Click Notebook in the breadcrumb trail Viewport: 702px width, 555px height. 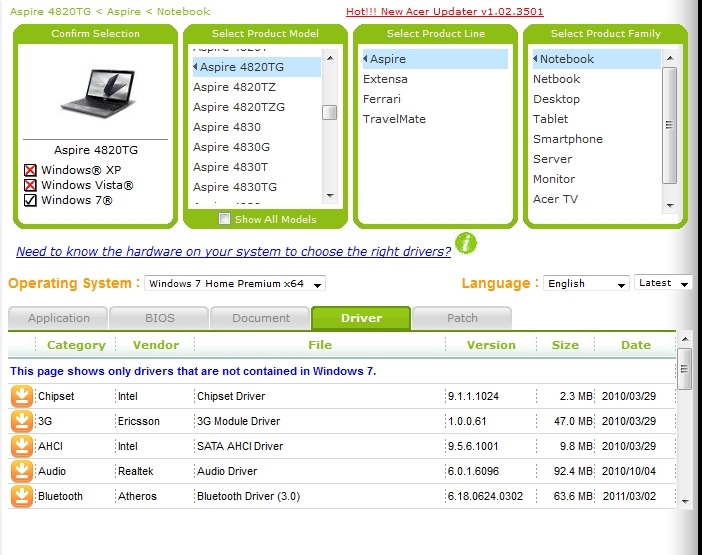point(183,11)
